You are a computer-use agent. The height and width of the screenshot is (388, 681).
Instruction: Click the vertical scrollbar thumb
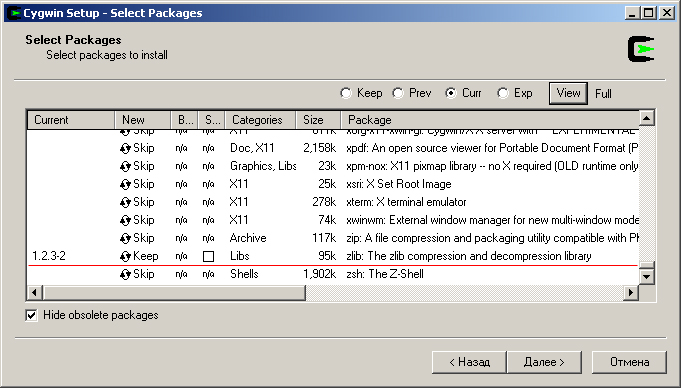(647, 265)
